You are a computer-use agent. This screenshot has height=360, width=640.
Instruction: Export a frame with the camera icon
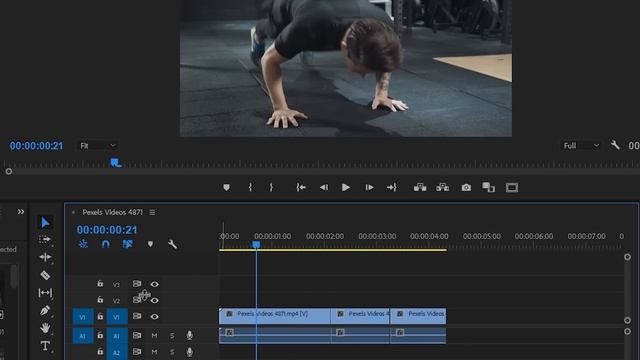point(466,187)
